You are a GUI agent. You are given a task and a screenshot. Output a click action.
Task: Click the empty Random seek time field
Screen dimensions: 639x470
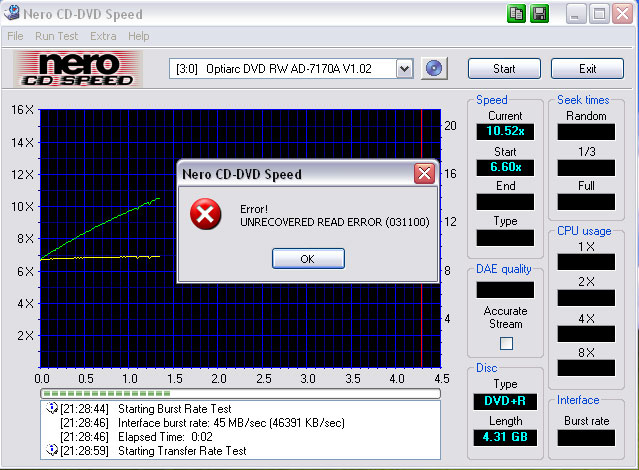pos(586,132)
